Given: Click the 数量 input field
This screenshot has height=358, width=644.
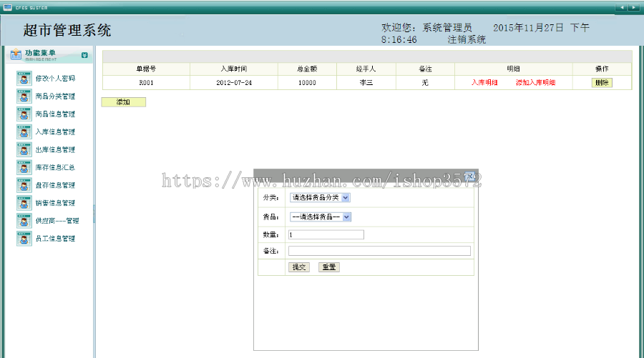Looking at the screenshot, I should pyautogui.click(x=326, y=234).
